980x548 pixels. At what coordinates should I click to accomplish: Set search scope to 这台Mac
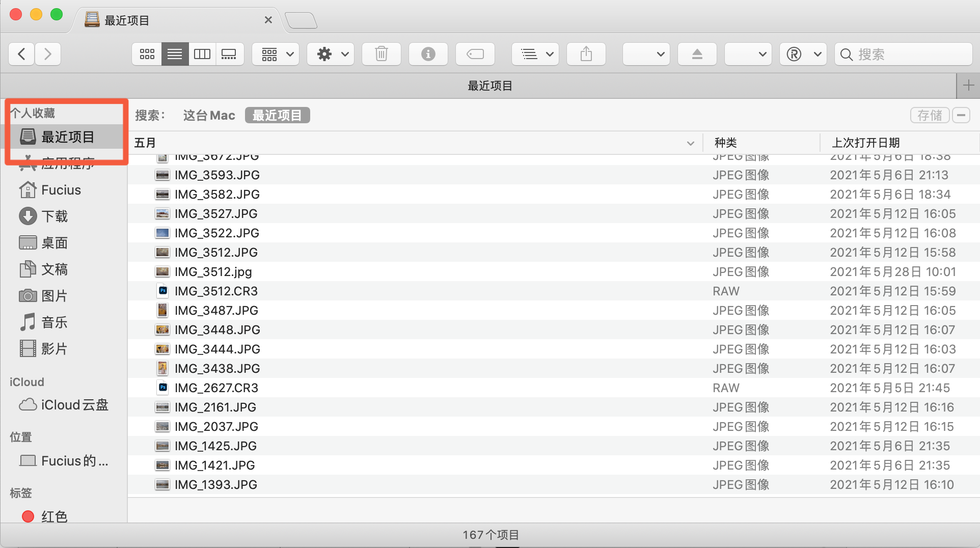(x=209, y=116)
